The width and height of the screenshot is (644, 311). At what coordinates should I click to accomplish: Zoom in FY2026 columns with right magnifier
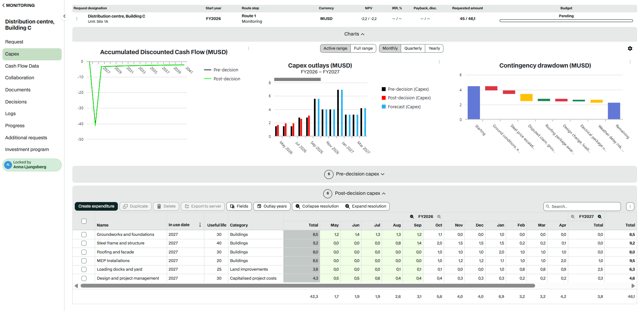[x=439, y=217]
